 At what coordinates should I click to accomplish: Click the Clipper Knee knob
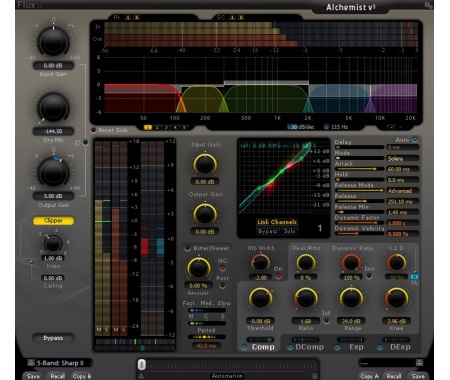(53, 244)
